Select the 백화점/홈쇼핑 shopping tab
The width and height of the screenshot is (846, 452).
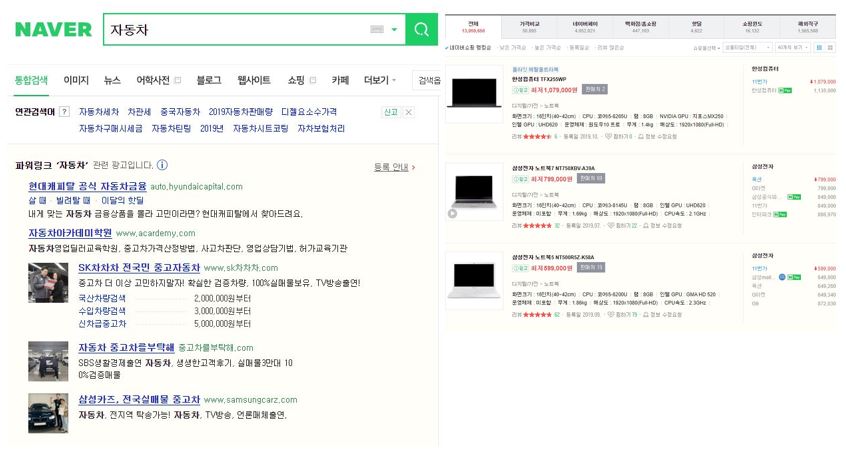[640, 27]
